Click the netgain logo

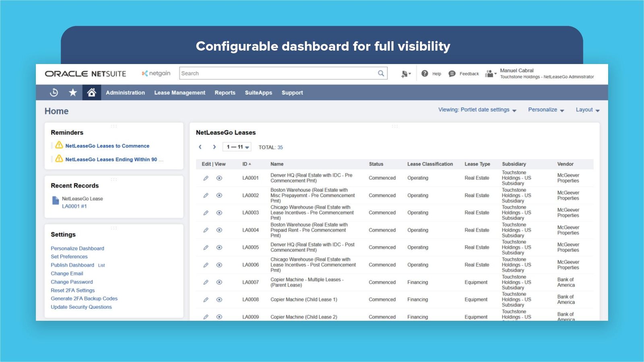pos(156,73)
